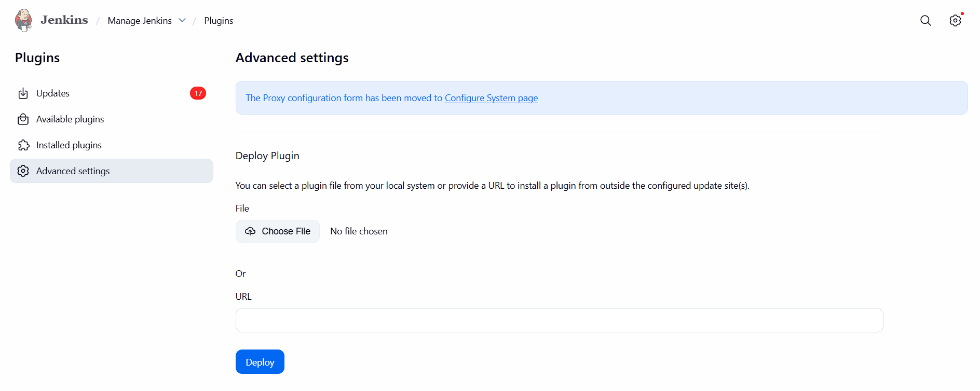
Task: Open the search magnifier icon
Action: point(925,20)
